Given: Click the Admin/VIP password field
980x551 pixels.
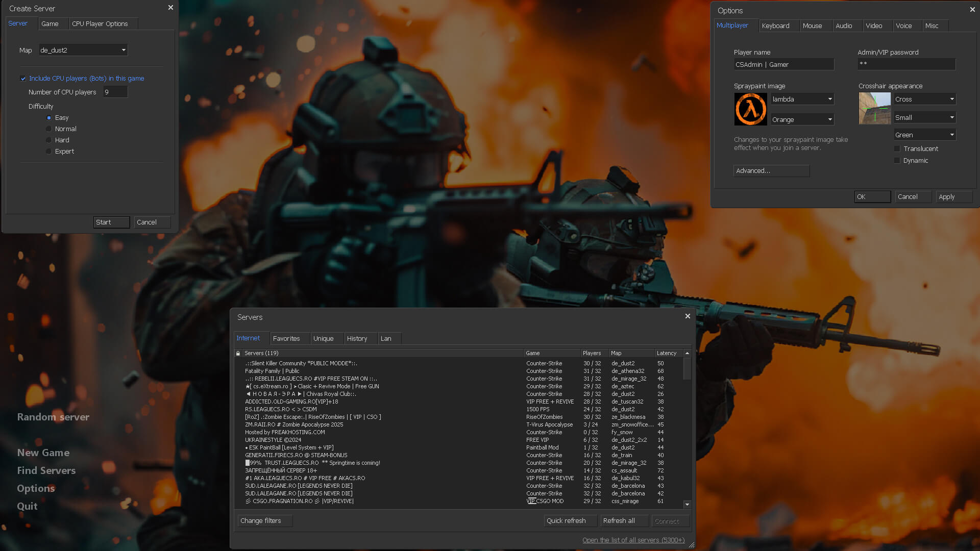Looking at the screenshot, I should [x=906, y=64].
